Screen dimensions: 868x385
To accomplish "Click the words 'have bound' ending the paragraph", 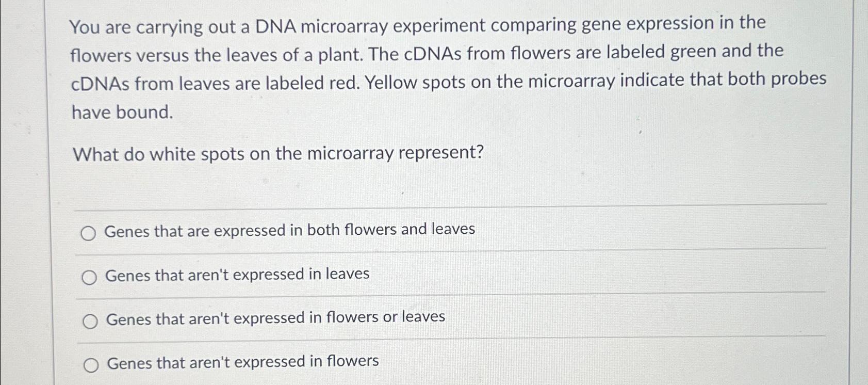I will pos(121,112).
